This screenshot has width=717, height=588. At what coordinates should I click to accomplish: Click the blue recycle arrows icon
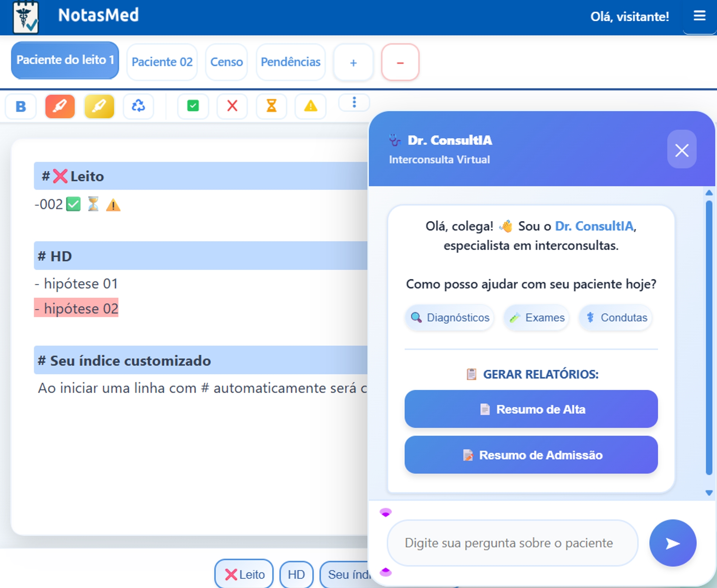coord(138,106)
